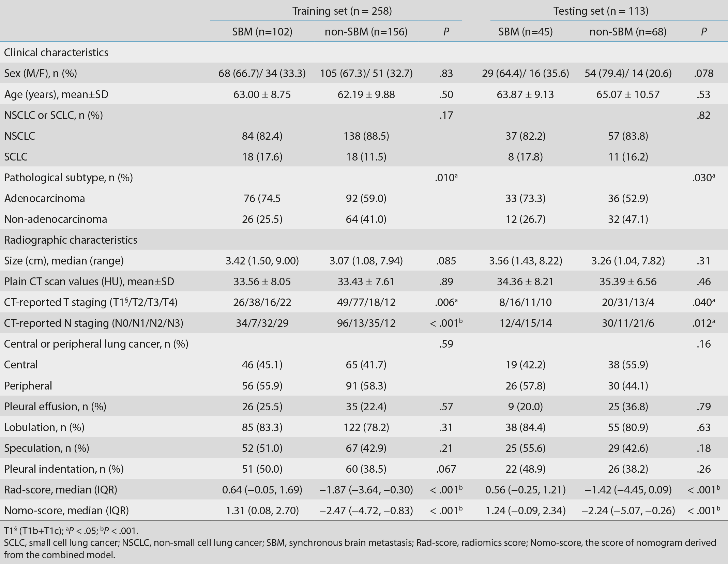Click the '.010' P value with superscript a
The width and height of the screenshot is (728, 564).
click(x=446, y=178)
